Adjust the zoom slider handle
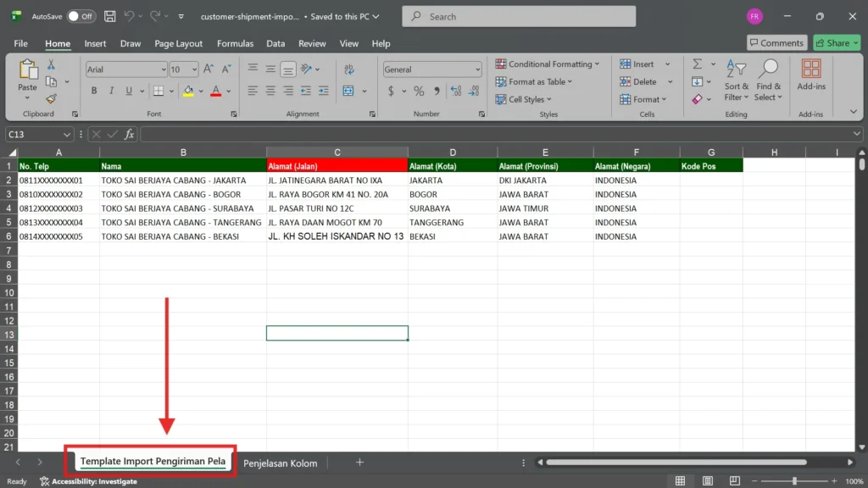 (794, 481)
